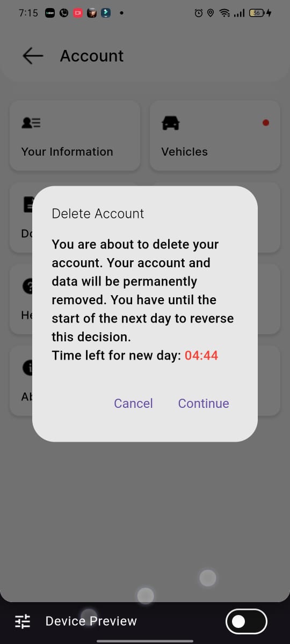Select the Vehicles car icon
Viewport: 290px width, 644px height.
tap(170, 123)
